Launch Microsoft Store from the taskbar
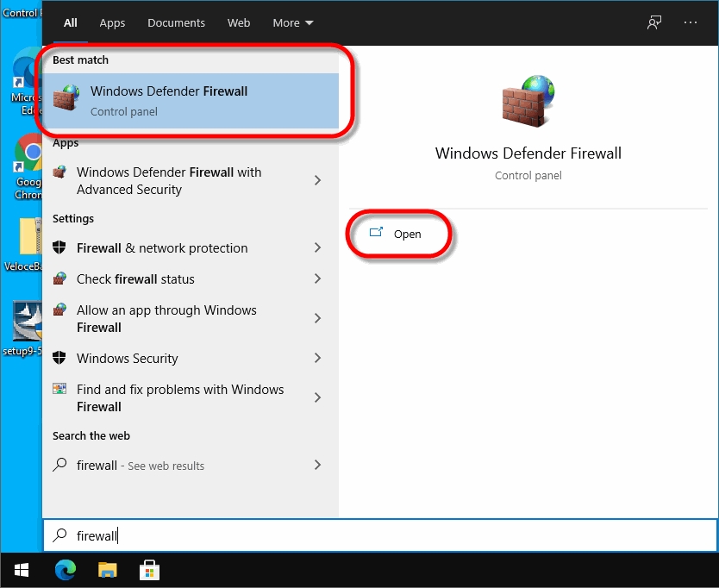719x588 pixels. 148,570
